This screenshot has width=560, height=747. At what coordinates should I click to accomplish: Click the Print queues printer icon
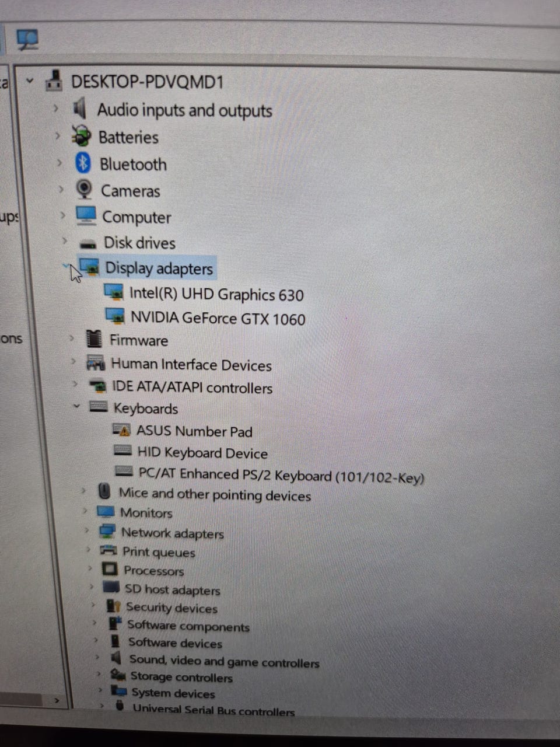[108, 550]
